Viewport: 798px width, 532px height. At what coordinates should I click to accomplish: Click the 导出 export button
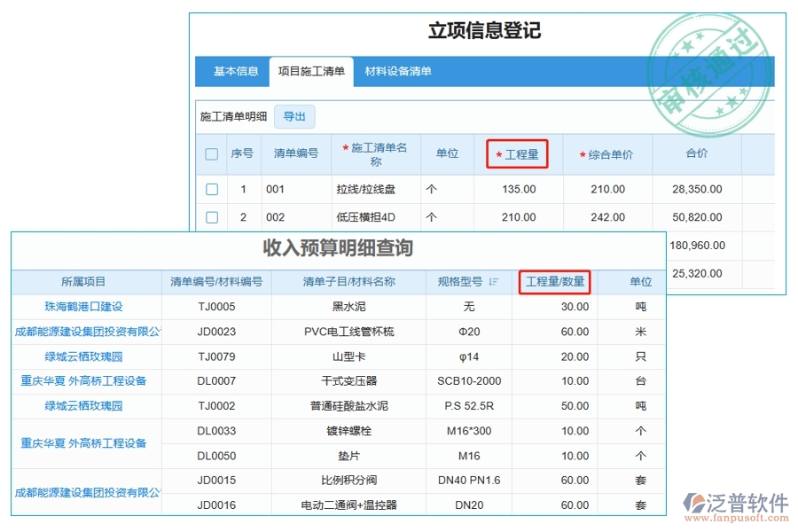point(295,116)
